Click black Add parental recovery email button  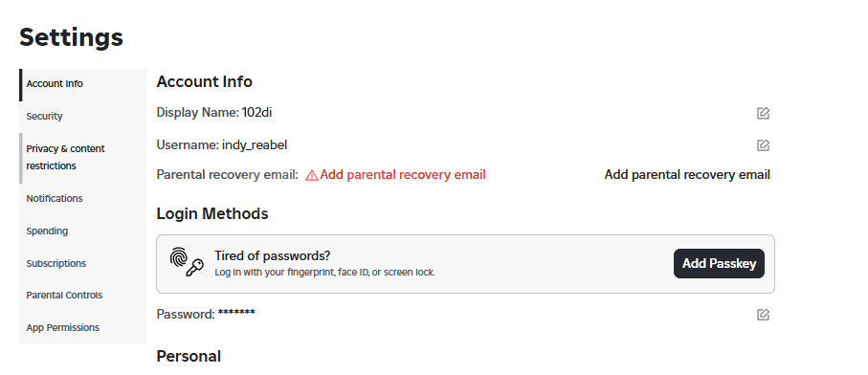tap(687, 175)
